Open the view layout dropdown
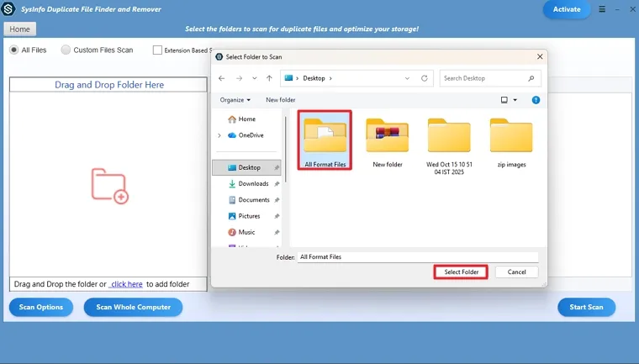The image size is (639, 364). (509, 100)
